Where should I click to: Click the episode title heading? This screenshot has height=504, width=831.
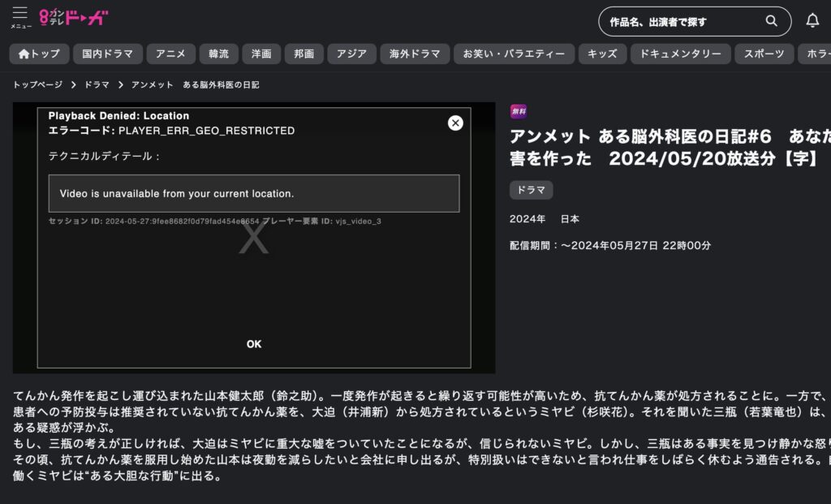(670, 147)
